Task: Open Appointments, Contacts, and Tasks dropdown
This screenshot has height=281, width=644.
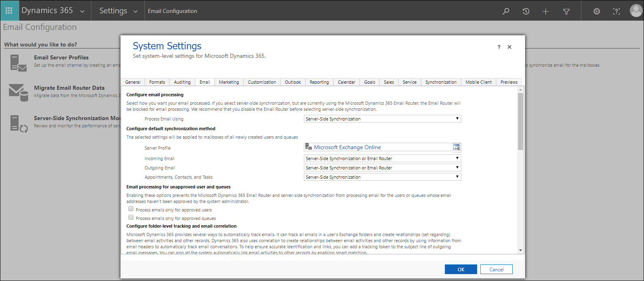Action: [382, 177]
